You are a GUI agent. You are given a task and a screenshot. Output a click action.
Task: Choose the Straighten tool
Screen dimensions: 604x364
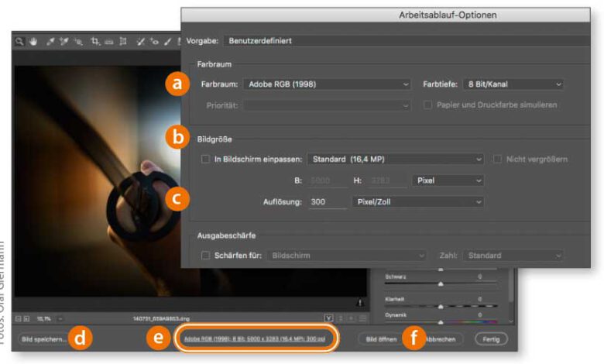click(x=109, y=43)
